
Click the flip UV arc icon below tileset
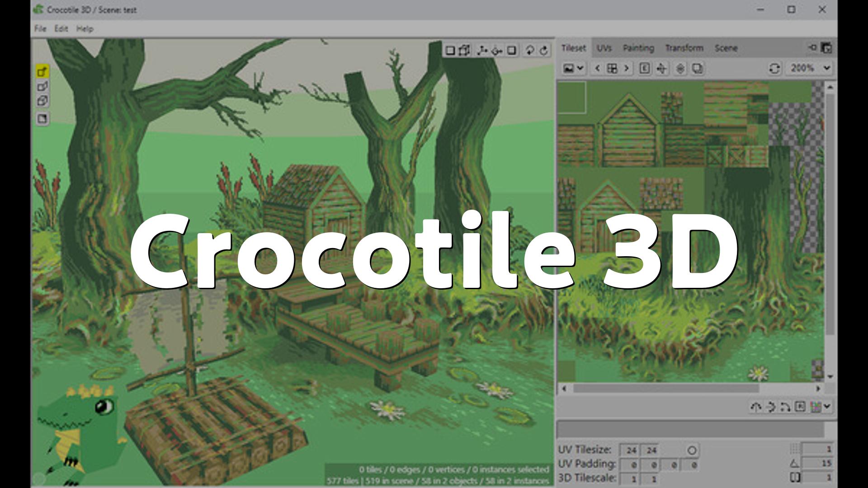(x=755, y=407)
